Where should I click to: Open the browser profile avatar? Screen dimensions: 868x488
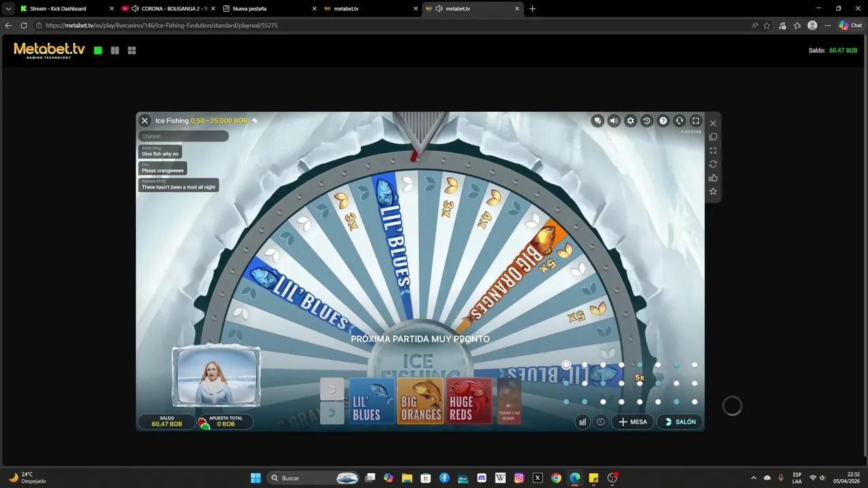(x=812, y=25)
